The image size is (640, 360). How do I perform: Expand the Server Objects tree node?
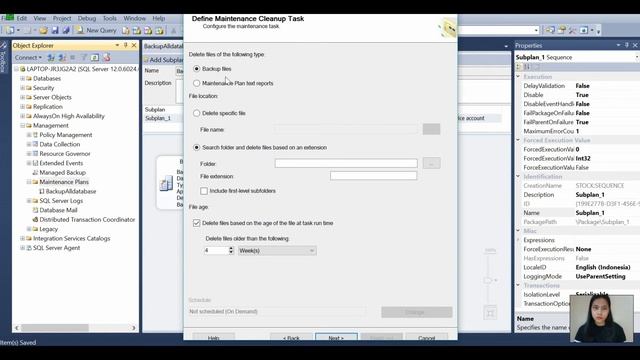pos(22,97)
